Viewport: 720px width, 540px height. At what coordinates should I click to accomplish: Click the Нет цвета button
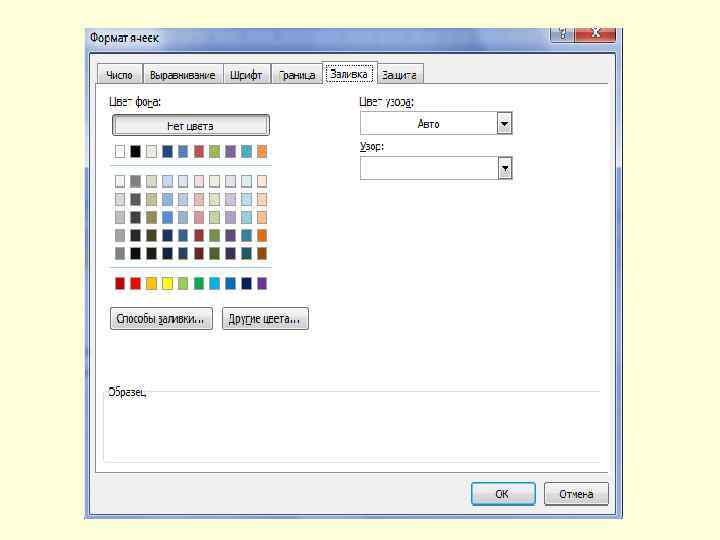pyautogui.click(x=191, y=125)
